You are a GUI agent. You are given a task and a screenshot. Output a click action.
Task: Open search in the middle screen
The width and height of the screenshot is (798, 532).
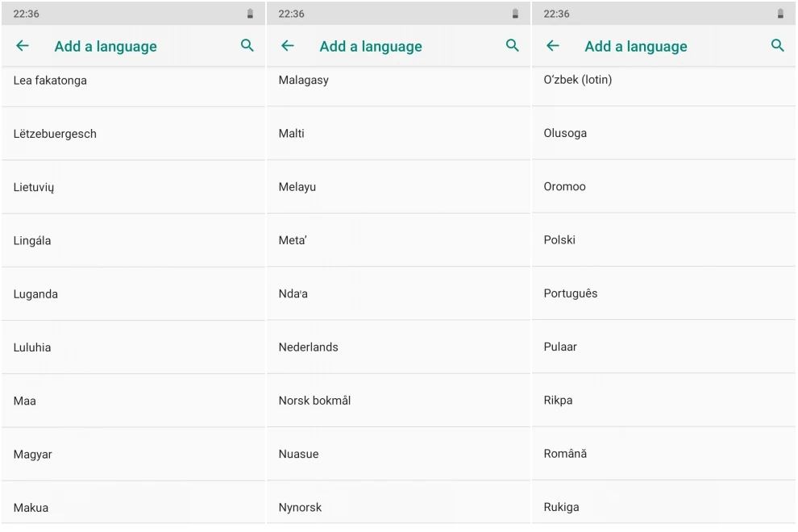[513, 45]
